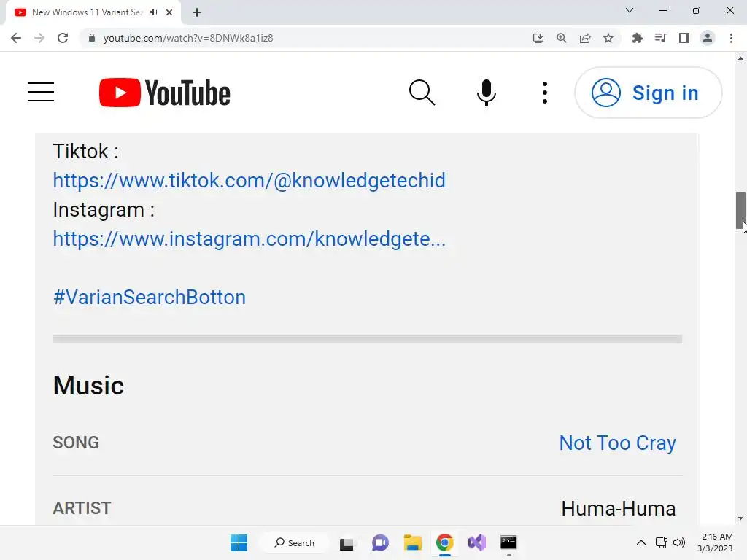Open a new browser tab
Viewport: 747px width, 560px height.
point(197,12)
